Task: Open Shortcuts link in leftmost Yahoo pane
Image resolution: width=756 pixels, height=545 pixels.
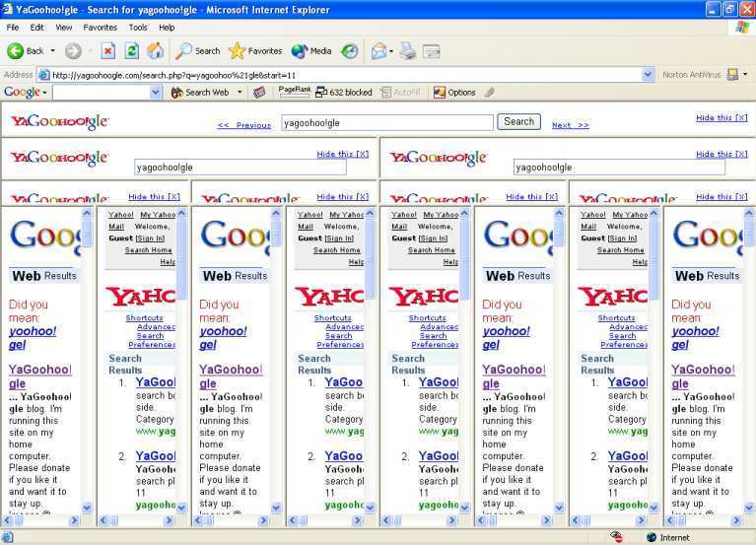Action: click(144, 318)
